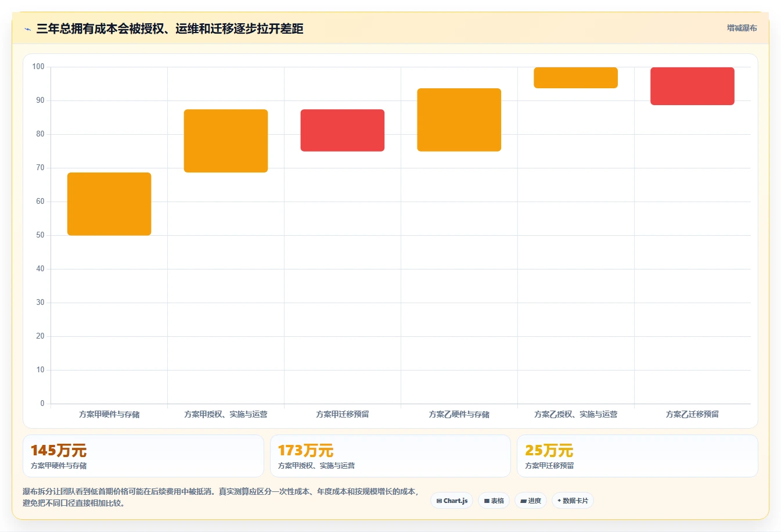Image resolution: width=781 pixels, height=532 pixels.
Task: Select the 进度 tag
Action: tap(531, 501)
